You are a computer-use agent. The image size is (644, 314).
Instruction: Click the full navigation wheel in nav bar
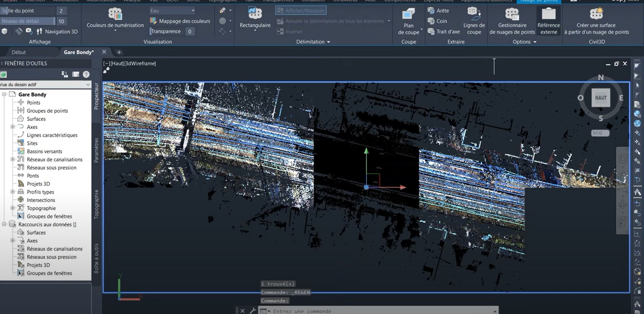click(623, 158)
